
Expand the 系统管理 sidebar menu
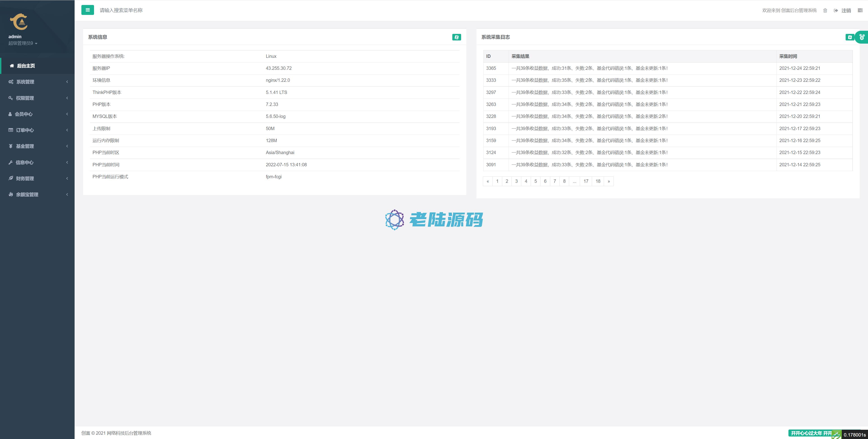click(x=25, y=82)
